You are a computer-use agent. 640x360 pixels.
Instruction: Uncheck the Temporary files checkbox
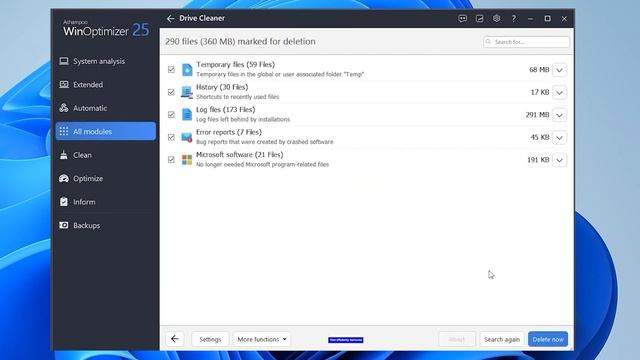tap(171, 70)
